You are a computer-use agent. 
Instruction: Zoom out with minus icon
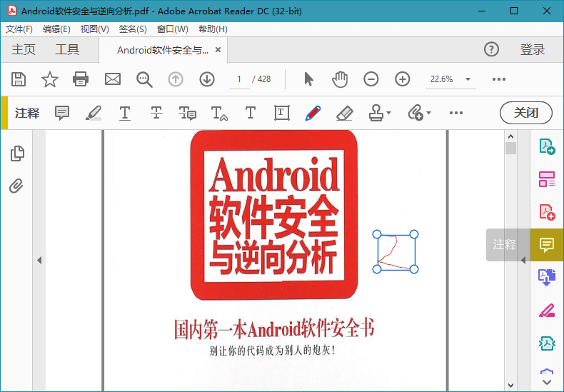click(371, 79)
